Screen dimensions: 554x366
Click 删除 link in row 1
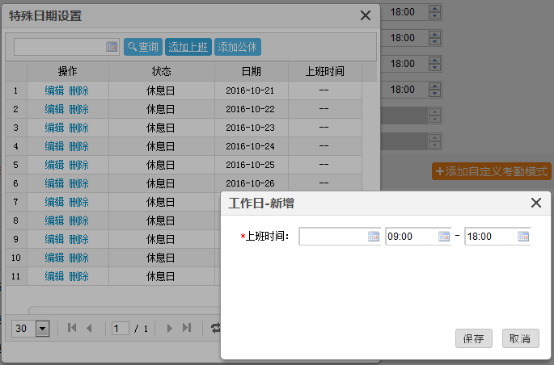(79, 91)
